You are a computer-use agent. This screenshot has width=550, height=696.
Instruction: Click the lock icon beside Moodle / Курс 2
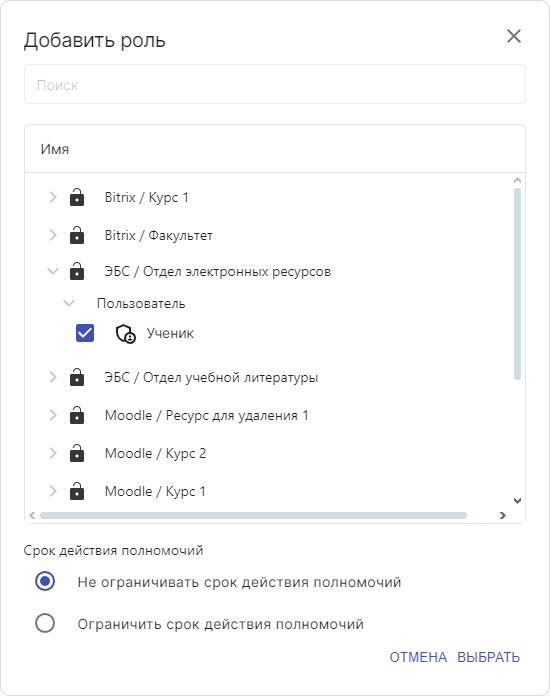click(77, 453)
